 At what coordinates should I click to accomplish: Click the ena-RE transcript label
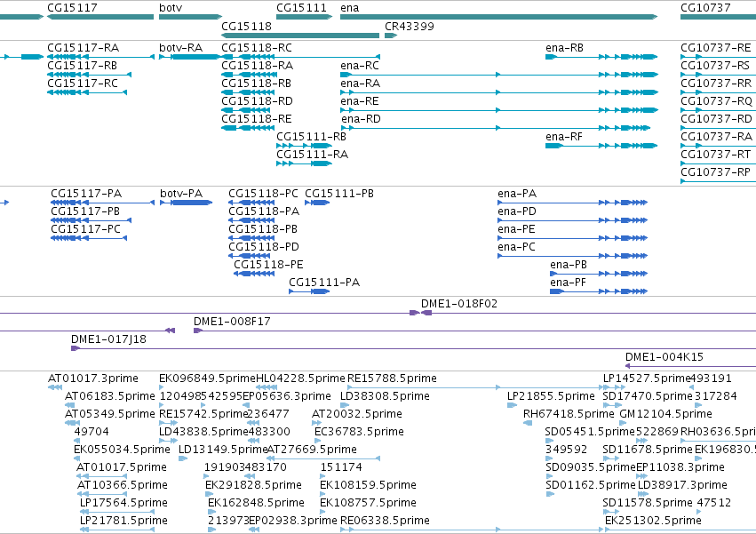pyautogui.click(x=360, y=101)
